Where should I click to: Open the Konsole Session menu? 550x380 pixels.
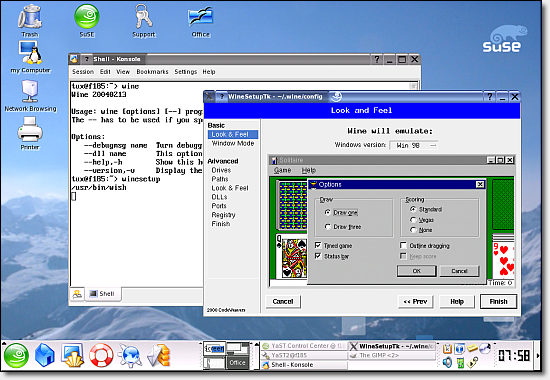tap(83, 72)
